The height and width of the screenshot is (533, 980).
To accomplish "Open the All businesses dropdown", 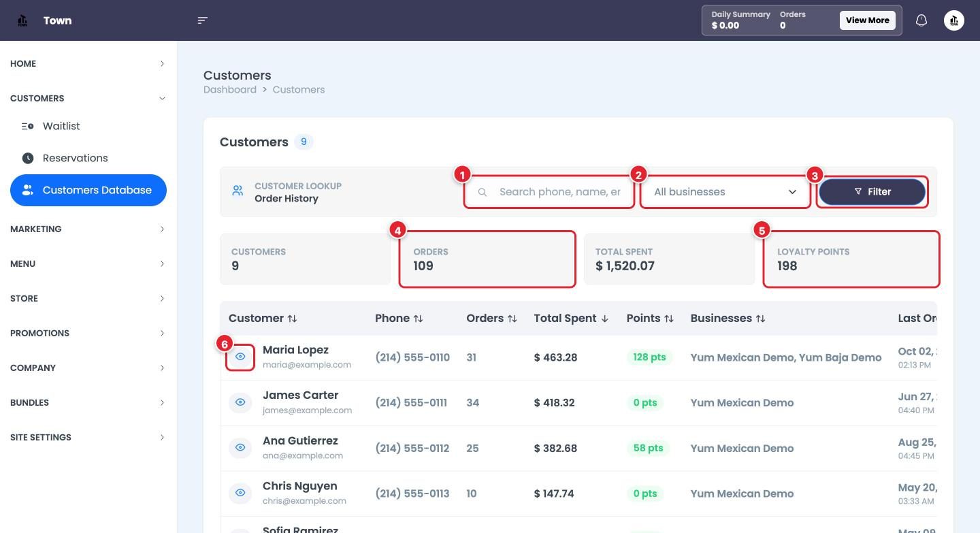I will point(725,192).
